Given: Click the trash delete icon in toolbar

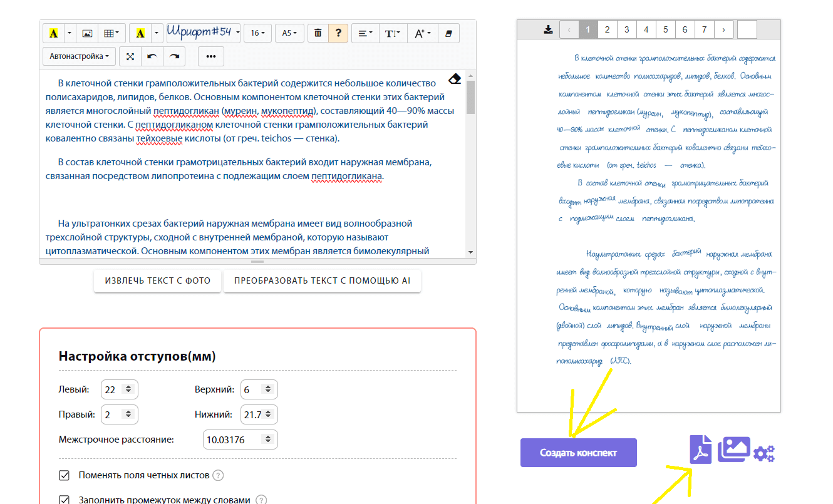Looking at the screenshot, I should coord(318,33).
